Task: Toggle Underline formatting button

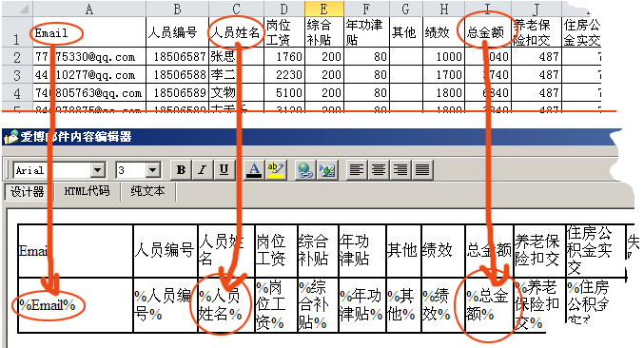Action: pos(224,170)
